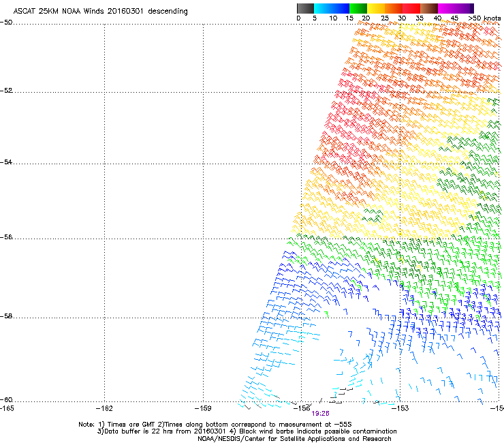Click the latitude label '-58'
504x443 pixels.
[6, 316]
